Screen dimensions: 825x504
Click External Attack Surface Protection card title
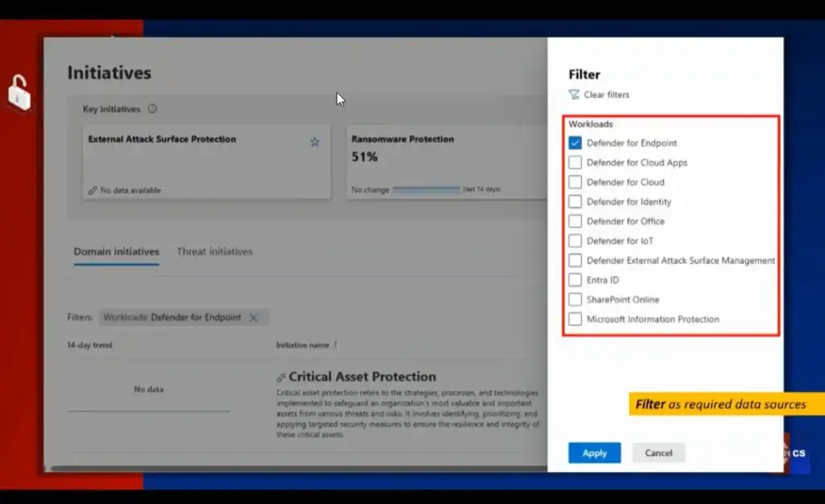click(162, 138)
